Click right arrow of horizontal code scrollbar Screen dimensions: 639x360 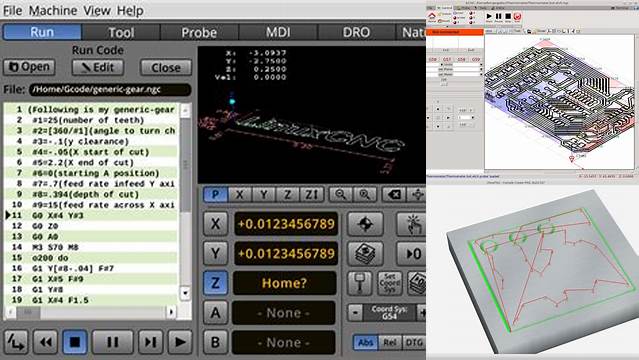click(x=171, y=312)
